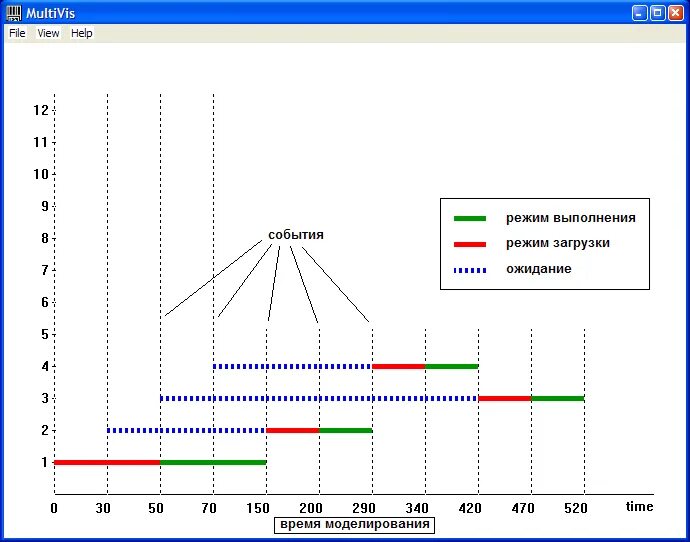
Task: Click the red loading bar on row 1
Action: click(107, 462)
